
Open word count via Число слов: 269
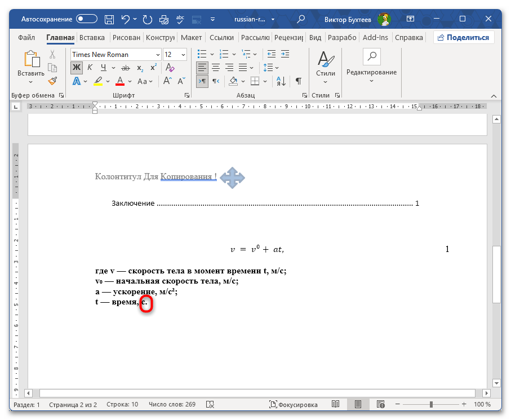pyautogui.click(x=172, y=405)
